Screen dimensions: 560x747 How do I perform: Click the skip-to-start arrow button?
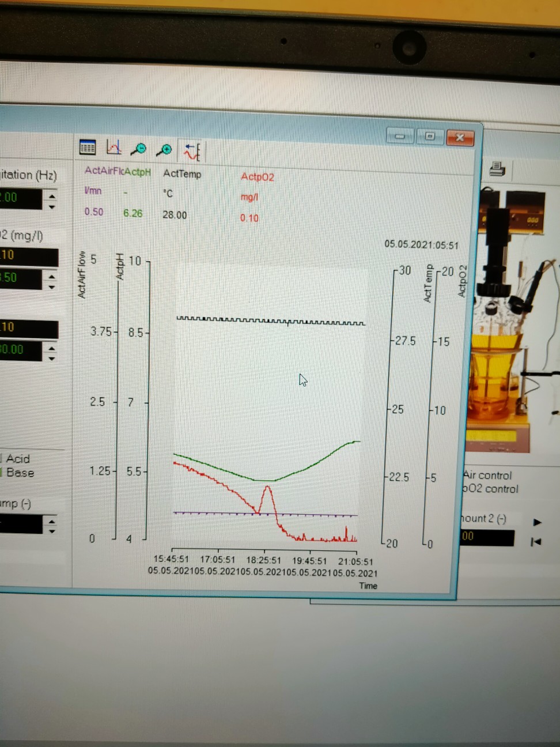[536, 542]
